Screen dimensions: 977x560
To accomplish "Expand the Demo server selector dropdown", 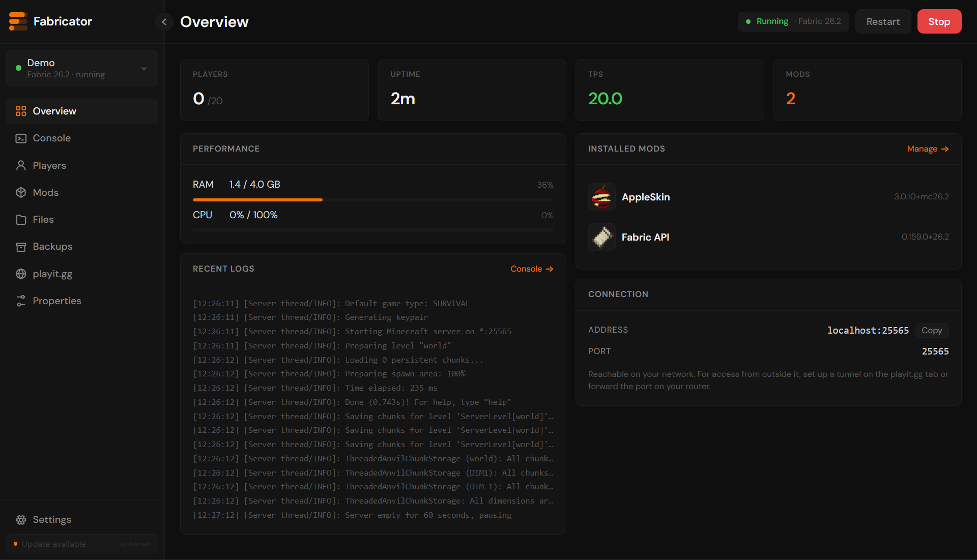I will click(x=82, y=68).
